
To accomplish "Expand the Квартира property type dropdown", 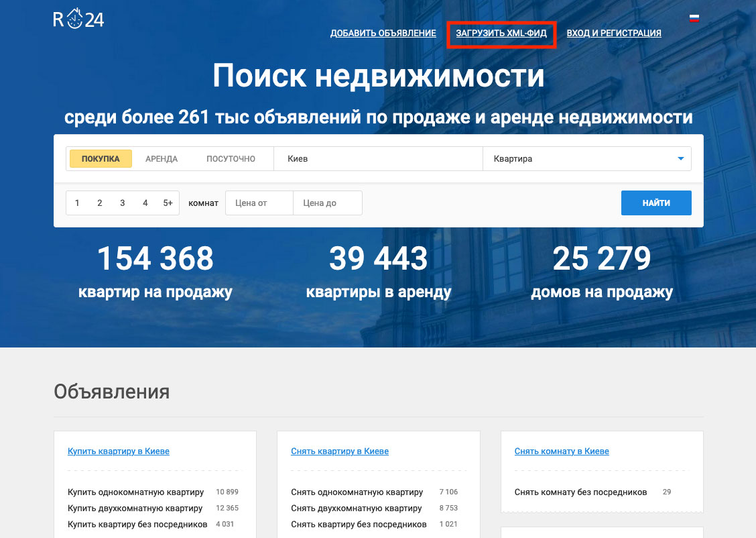I will click(x=586, y=159).
